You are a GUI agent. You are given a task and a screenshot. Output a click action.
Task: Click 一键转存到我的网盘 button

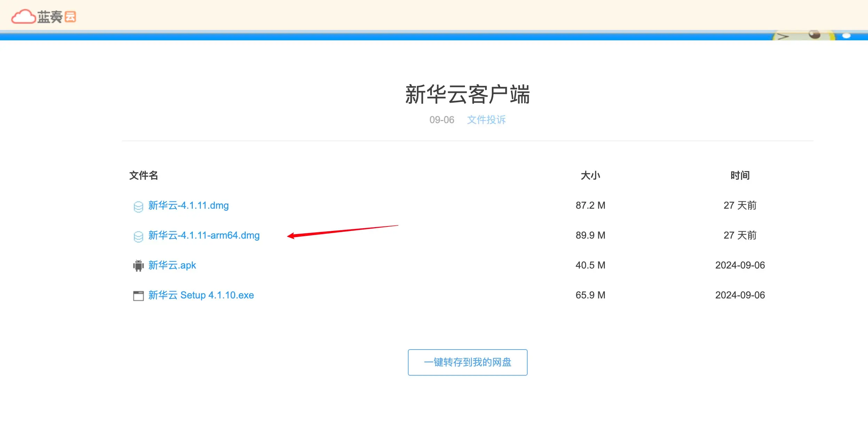[467, 362]
